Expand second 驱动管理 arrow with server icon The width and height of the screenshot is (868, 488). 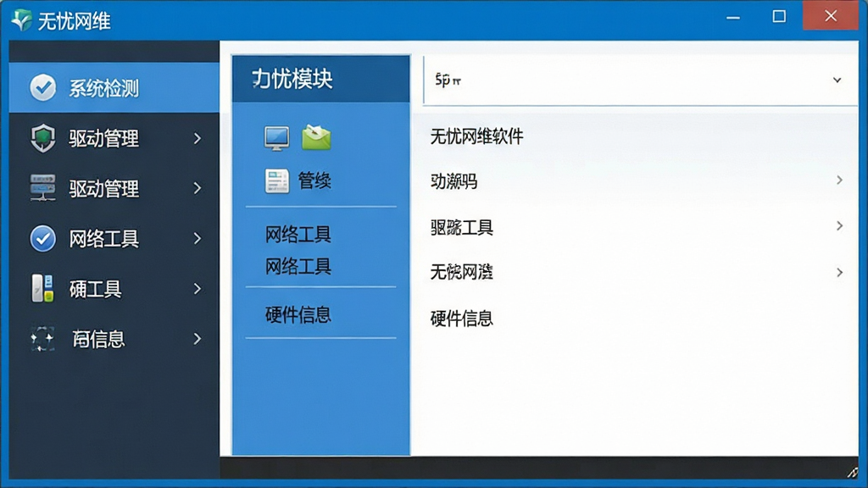198,188
